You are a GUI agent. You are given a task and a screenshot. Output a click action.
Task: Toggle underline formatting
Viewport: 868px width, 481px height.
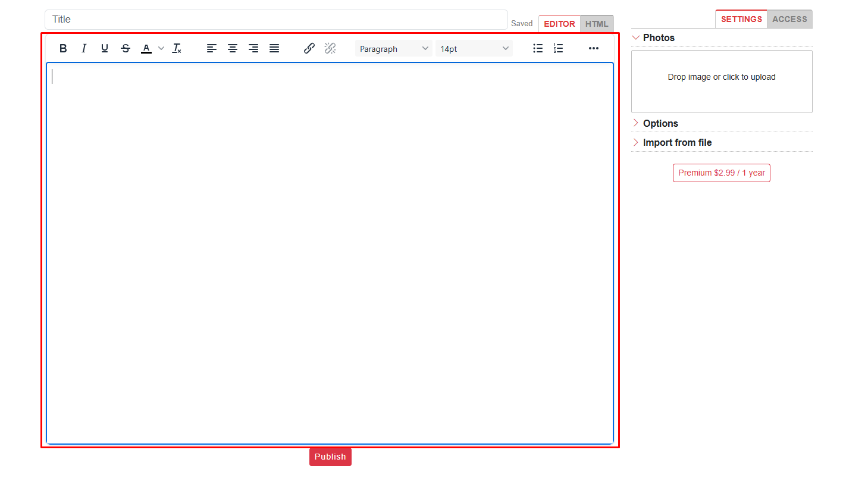[105, 49]
